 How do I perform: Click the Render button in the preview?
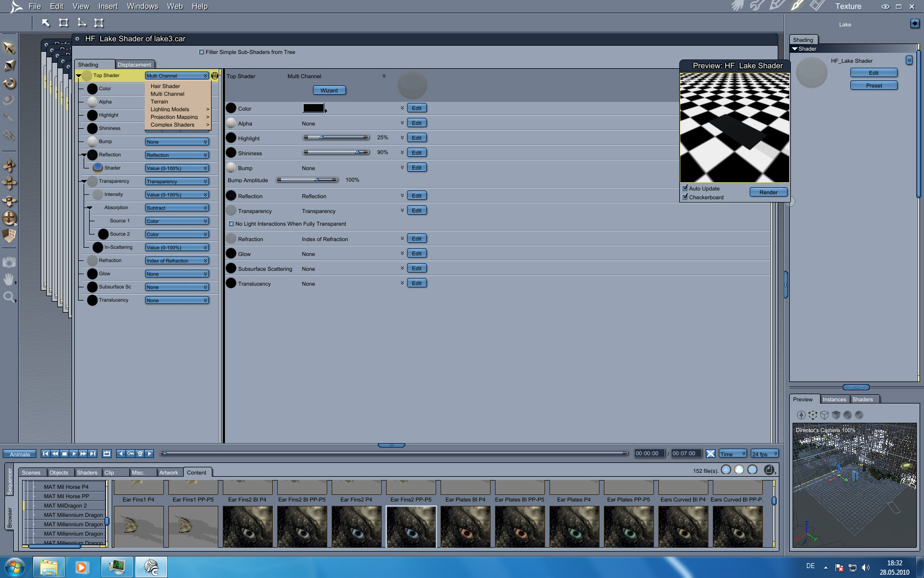pos(768,192)
